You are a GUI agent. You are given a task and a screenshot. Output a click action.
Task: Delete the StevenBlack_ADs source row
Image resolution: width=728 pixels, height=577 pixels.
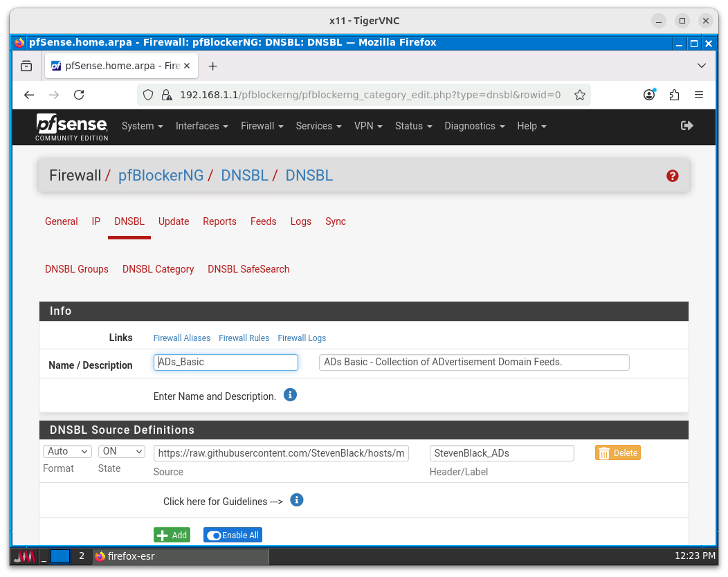click(617, 452)
